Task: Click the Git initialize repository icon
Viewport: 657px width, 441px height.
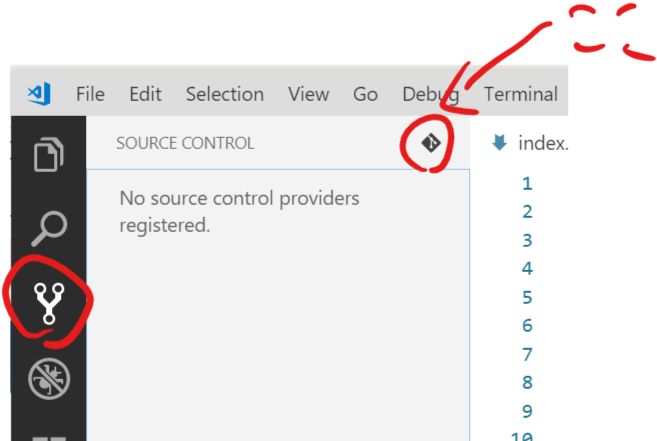Action: [x=431, y=143]
